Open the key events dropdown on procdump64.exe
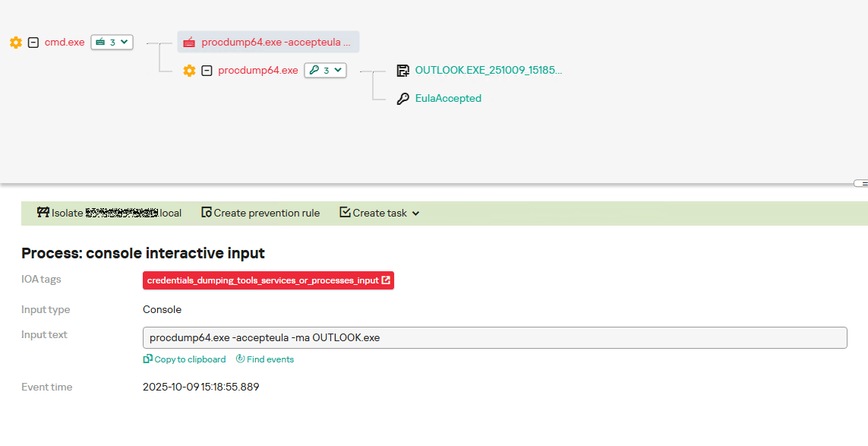This screenshot has height=446, width=868. (325, 70)
